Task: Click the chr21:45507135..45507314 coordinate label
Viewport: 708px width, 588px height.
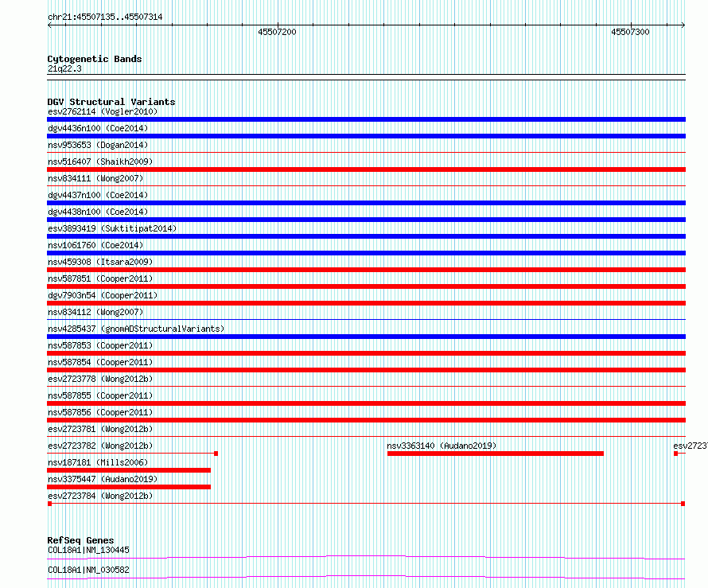Action: point(105,18)
